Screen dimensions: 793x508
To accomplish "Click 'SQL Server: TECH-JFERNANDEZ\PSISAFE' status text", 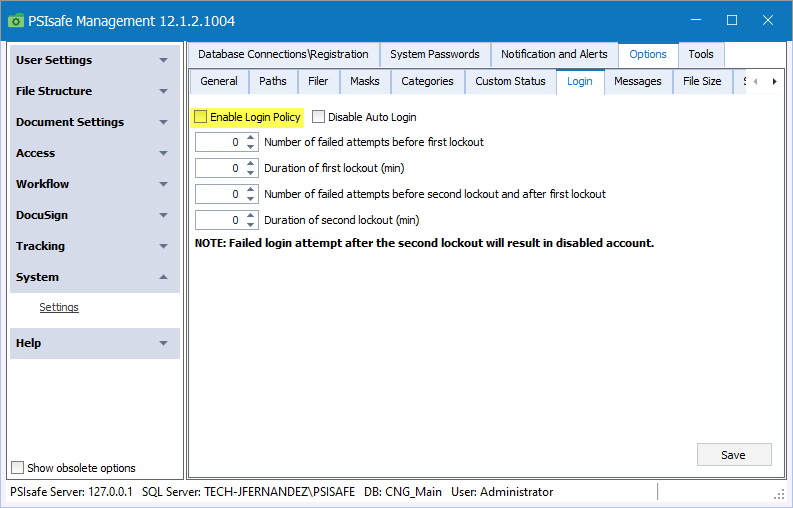I will [248, 492].
